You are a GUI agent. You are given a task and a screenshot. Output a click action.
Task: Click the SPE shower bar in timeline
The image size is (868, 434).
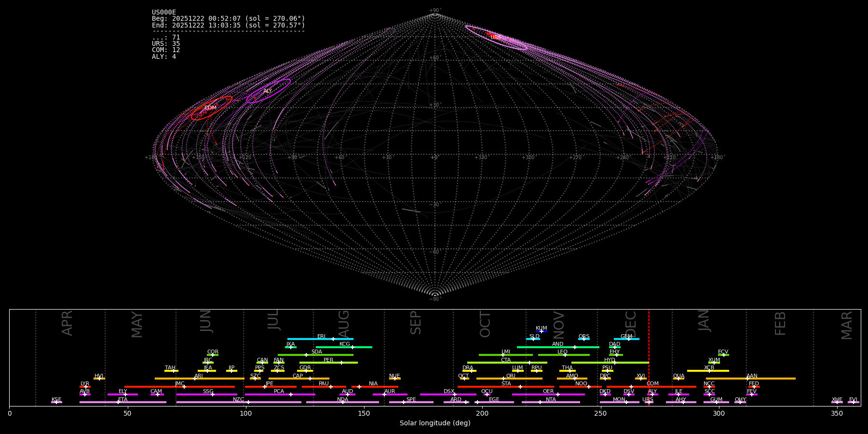[x=411, y=402]
